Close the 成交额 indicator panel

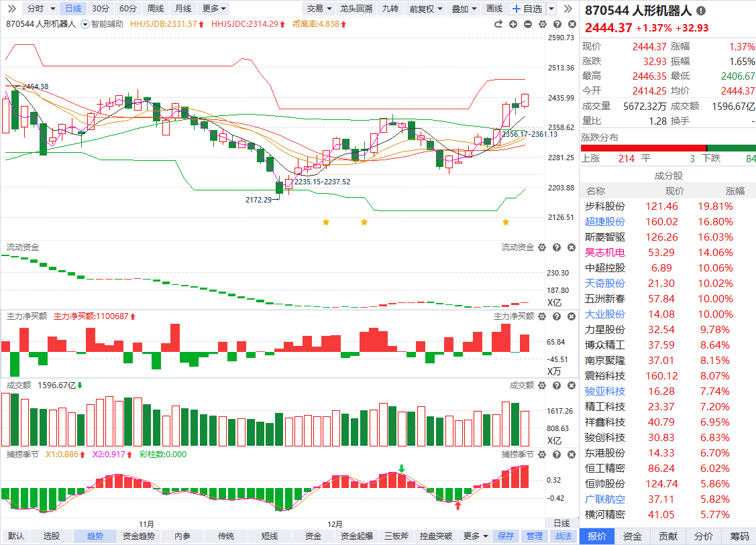(x=571, y=385)
